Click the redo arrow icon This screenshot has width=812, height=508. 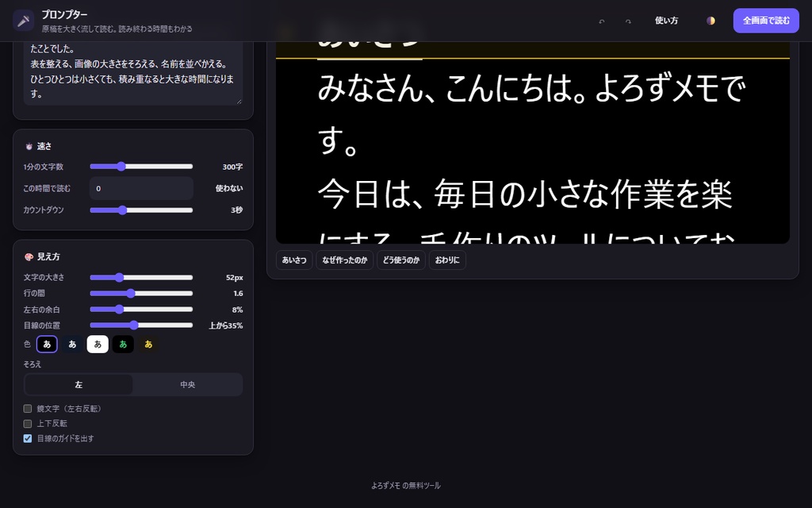point(628,21)
